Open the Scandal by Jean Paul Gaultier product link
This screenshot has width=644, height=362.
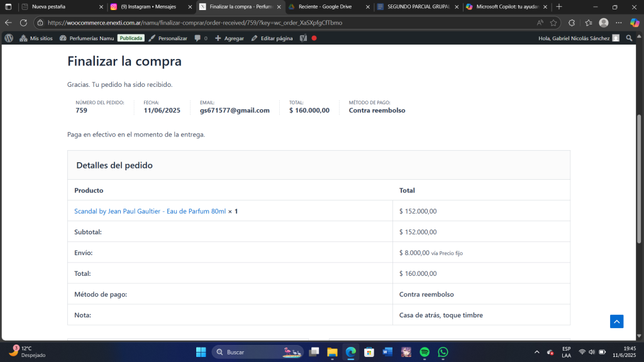[150, 211]
